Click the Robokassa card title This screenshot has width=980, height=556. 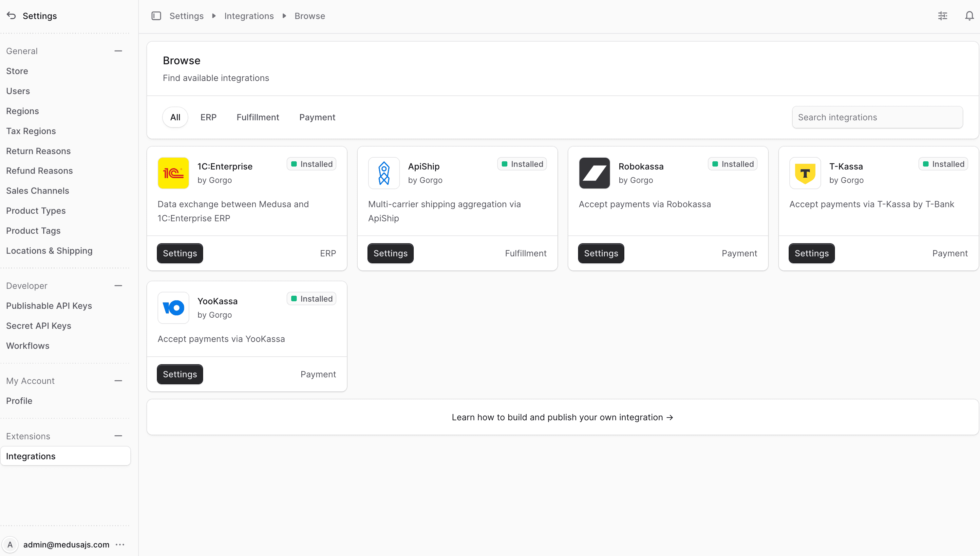641,167
